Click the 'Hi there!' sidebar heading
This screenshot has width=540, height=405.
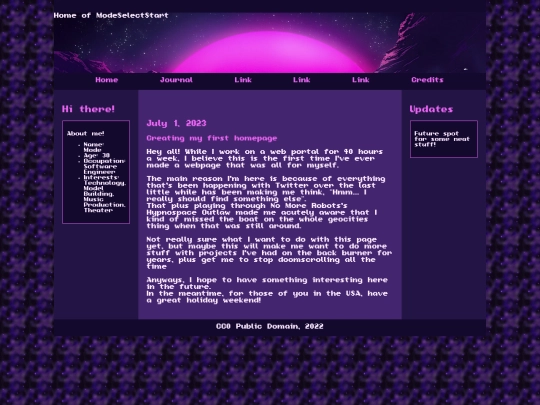click(88, 109)
